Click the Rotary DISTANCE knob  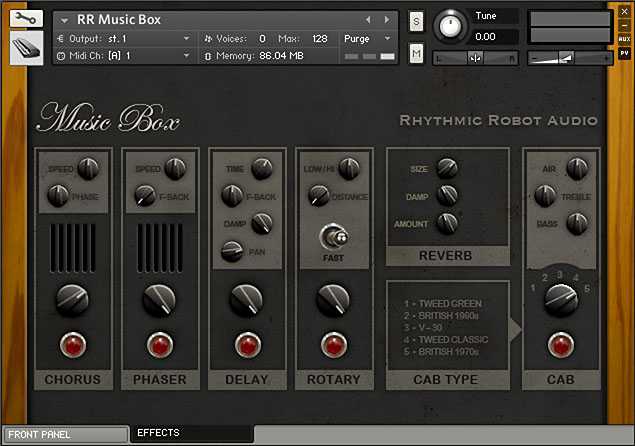tap(319, 196)
